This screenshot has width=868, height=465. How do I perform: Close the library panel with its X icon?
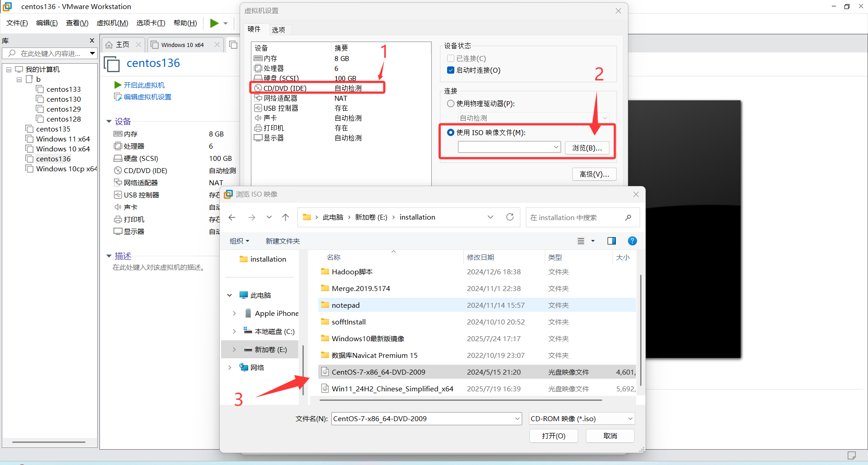click(92, 41)
